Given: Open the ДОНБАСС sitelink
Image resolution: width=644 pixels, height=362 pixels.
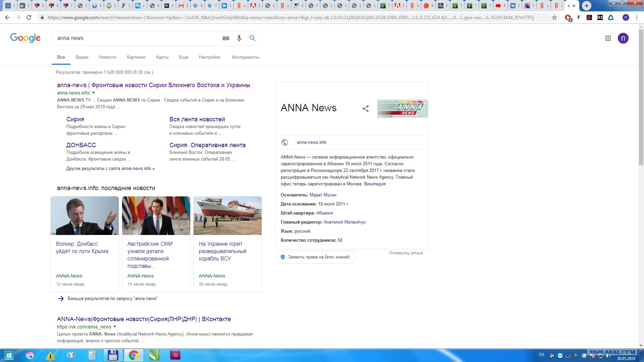Looking at the screenshot, I should tap(81, 145).
